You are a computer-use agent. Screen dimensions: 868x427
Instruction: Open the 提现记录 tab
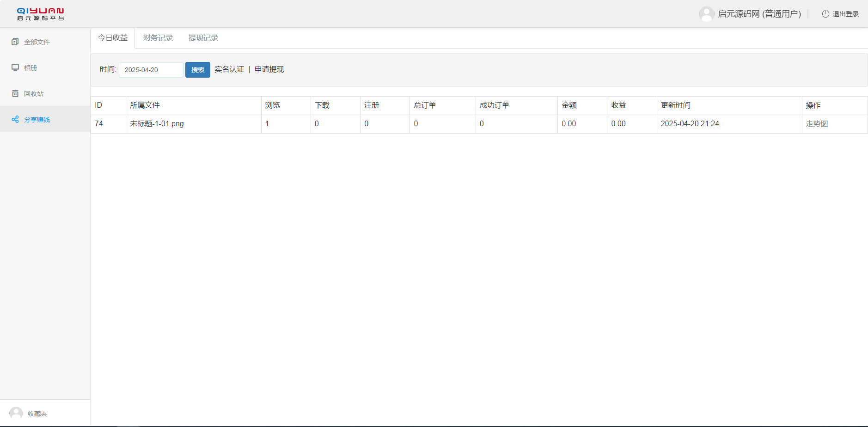click(203, 38)
